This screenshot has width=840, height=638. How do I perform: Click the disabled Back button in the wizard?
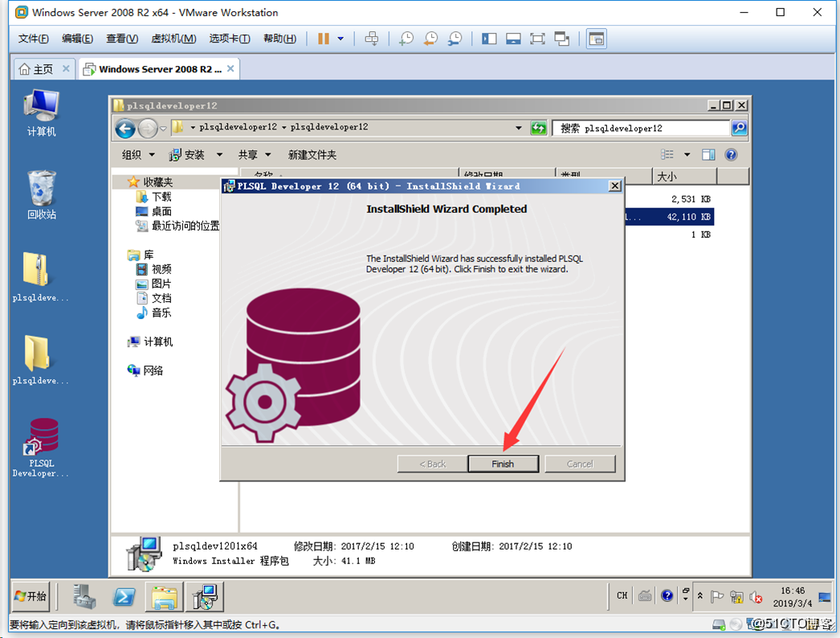(x=432, y=464)
